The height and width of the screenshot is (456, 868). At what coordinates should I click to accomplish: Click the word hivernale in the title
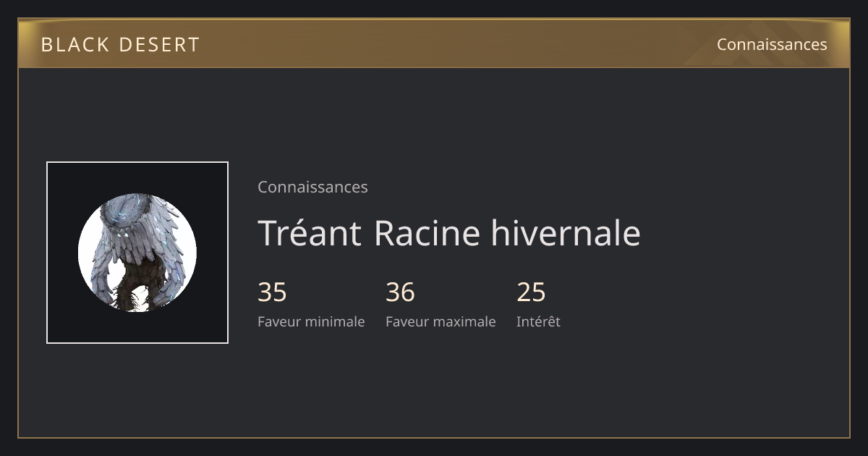tap(566, 233)
